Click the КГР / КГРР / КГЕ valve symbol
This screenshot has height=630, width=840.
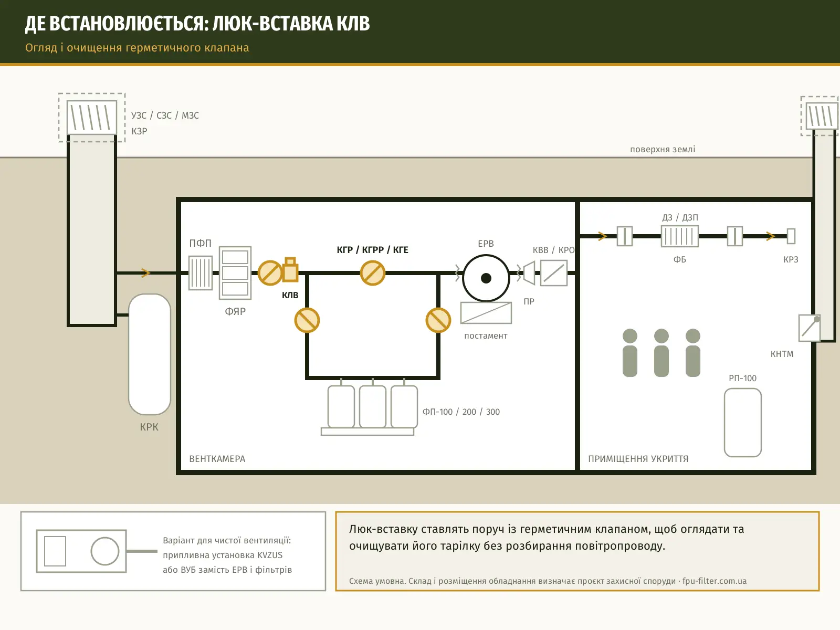coord(373,273)
